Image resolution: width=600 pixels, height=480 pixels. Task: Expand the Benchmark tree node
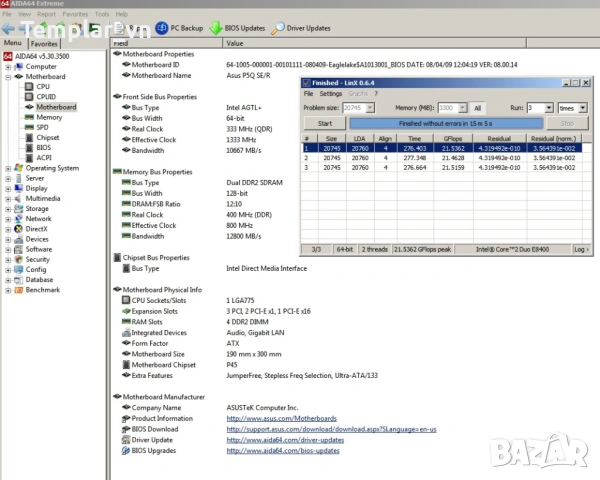tap(8, 291)
